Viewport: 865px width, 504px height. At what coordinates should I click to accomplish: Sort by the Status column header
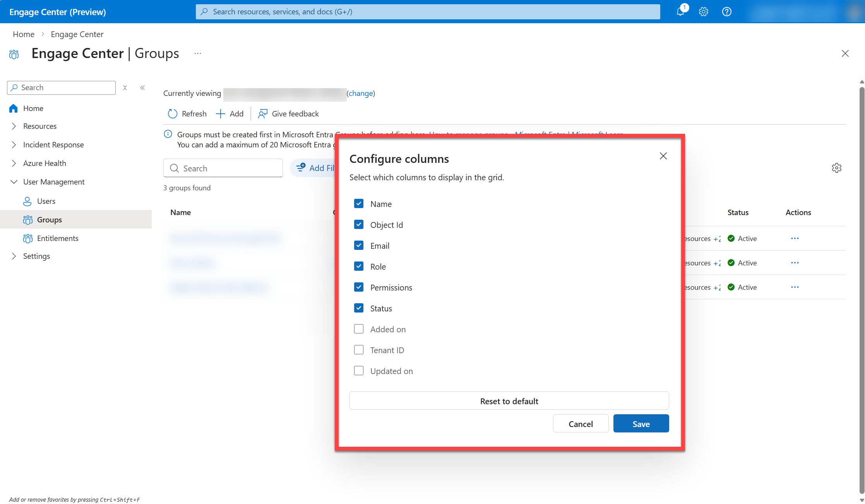[x=738, y=212]
